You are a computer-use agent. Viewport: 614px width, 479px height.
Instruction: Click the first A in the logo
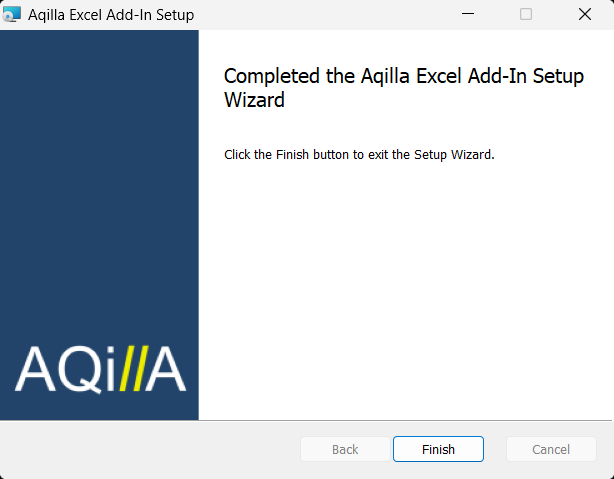point(36,370)
